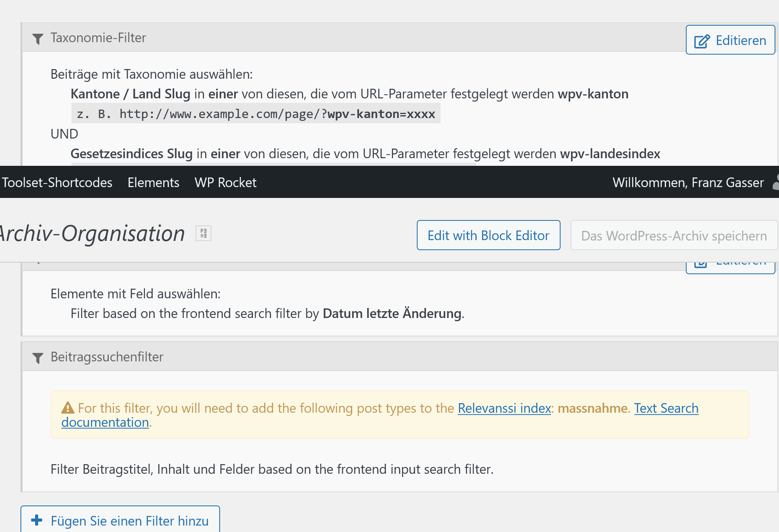779x532 pixels.
Task: Click the bold text 'Datum letzte Änderung'
Action: (392, 313)
